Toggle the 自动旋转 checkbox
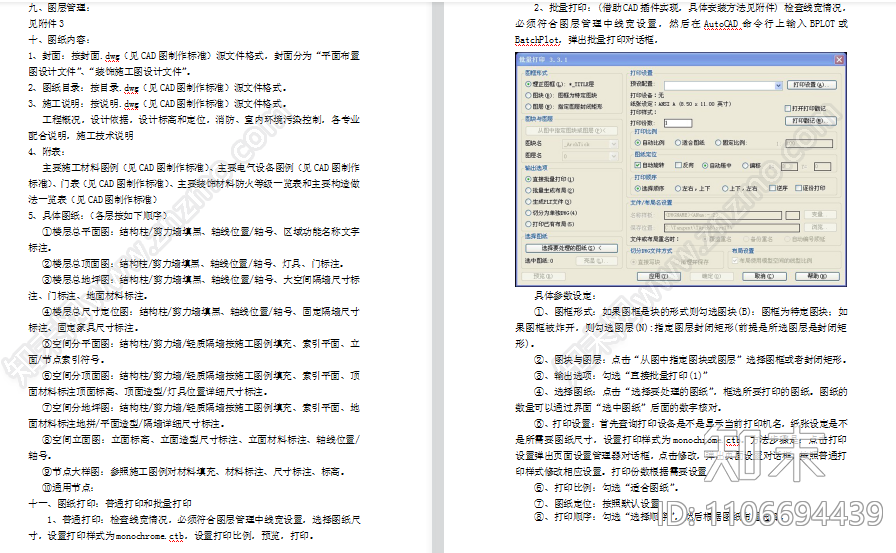This screenshot has height=553, width=896. tap(638, 166)
